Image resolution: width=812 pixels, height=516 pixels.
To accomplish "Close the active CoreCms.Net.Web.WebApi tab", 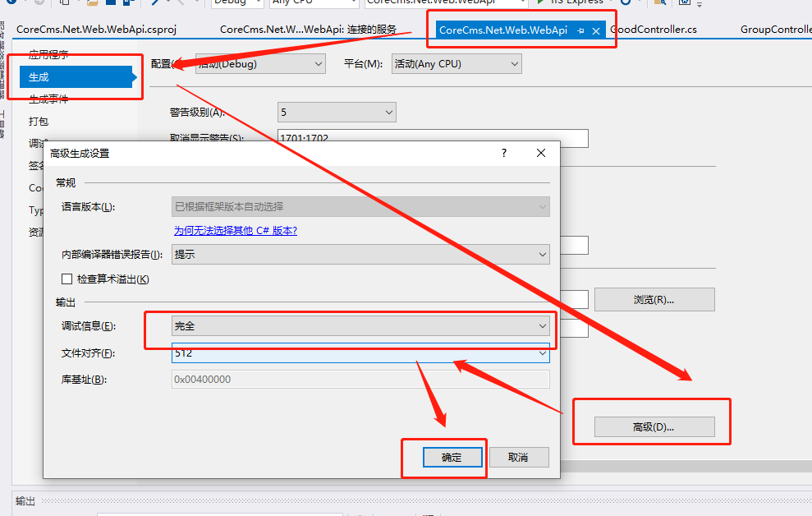I will click(596, 30).
